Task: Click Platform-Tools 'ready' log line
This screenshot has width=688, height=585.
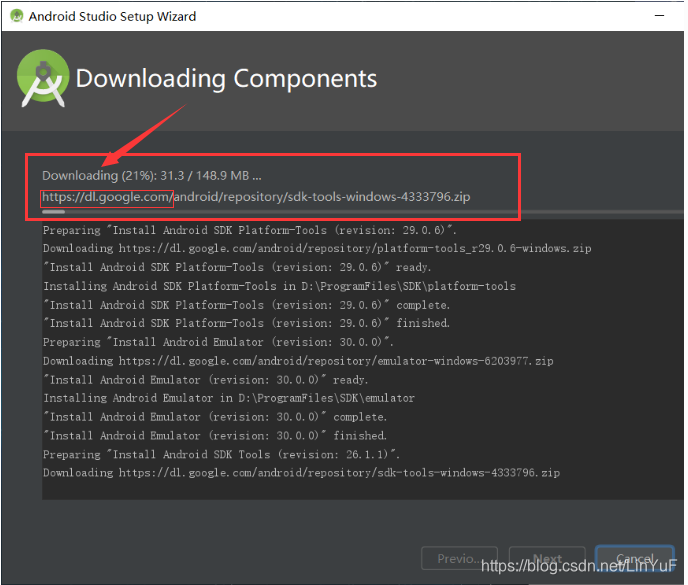Action: click(x=237, y=267)
